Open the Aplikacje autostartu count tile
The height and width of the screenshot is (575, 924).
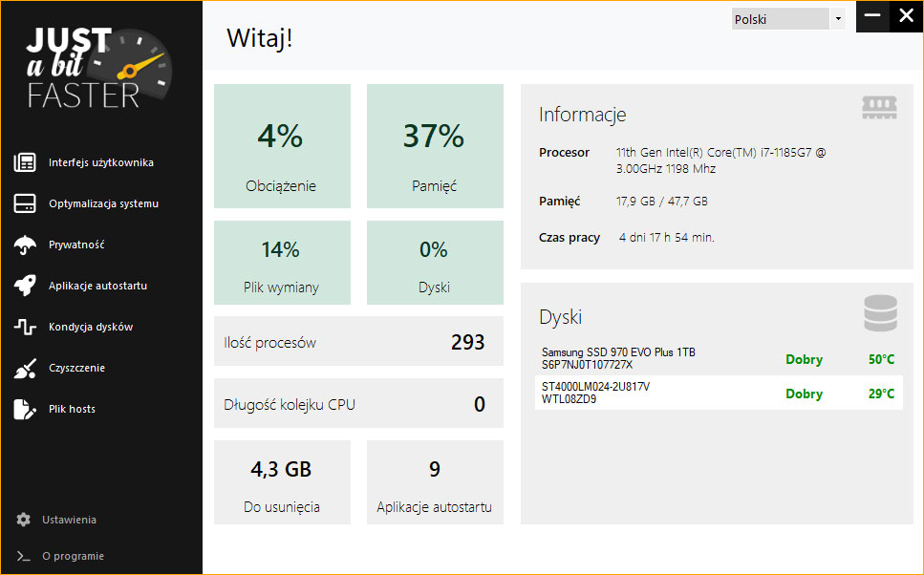pyautogui.click(x=435, y=482)
